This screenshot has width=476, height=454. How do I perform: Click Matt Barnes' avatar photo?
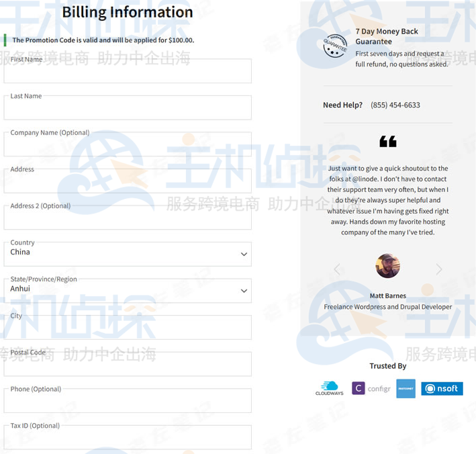388,267
